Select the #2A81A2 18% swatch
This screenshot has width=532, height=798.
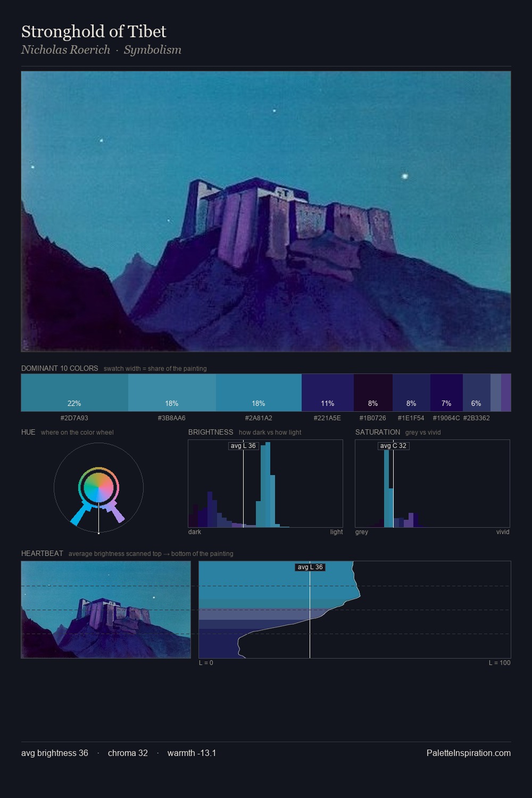pyautogui.click(x=259, y=393)
